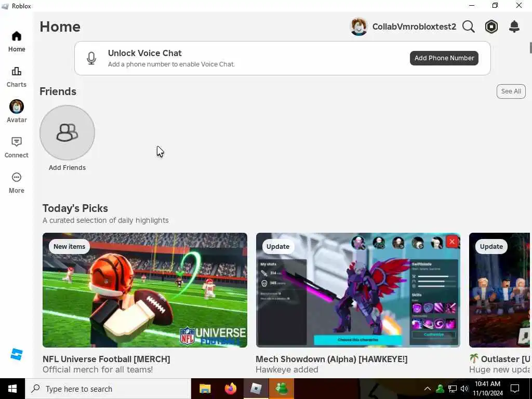Click the Roblox Studio logo icon in sidebar

16,354
